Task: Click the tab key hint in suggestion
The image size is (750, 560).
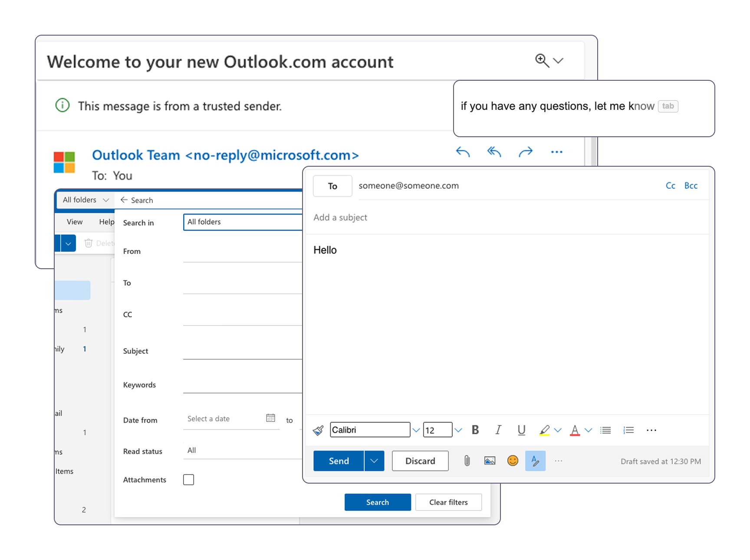Action: [x=668, y=106]
